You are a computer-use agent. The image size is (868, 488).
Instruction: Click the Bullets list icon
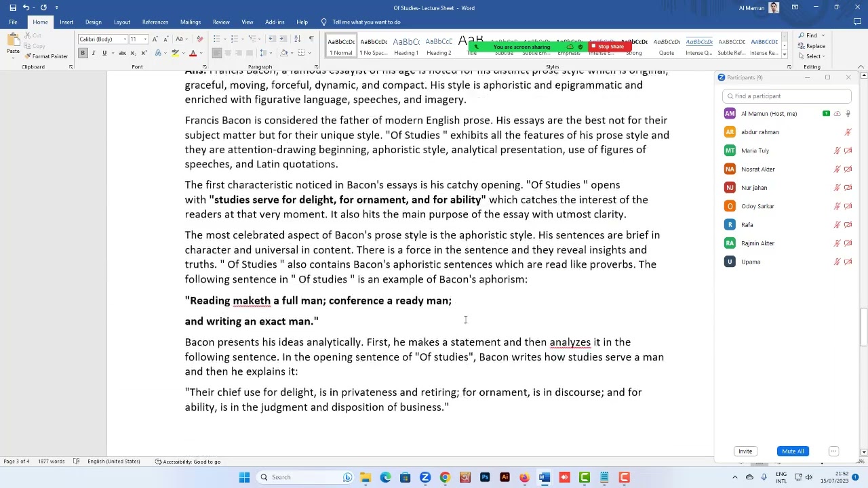click(217, 39)
